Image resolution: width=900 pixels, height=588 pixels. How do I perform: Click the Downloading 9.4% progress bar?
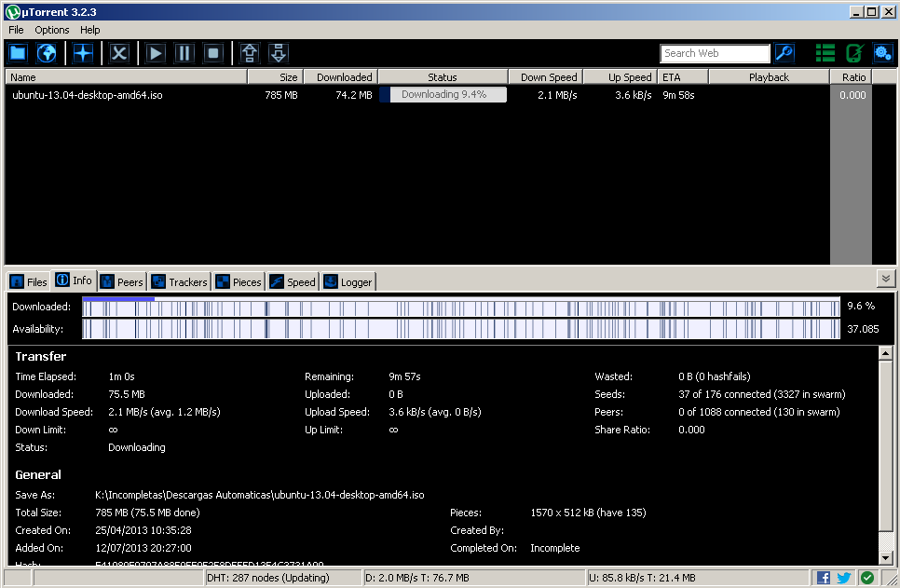pos(443,95)
